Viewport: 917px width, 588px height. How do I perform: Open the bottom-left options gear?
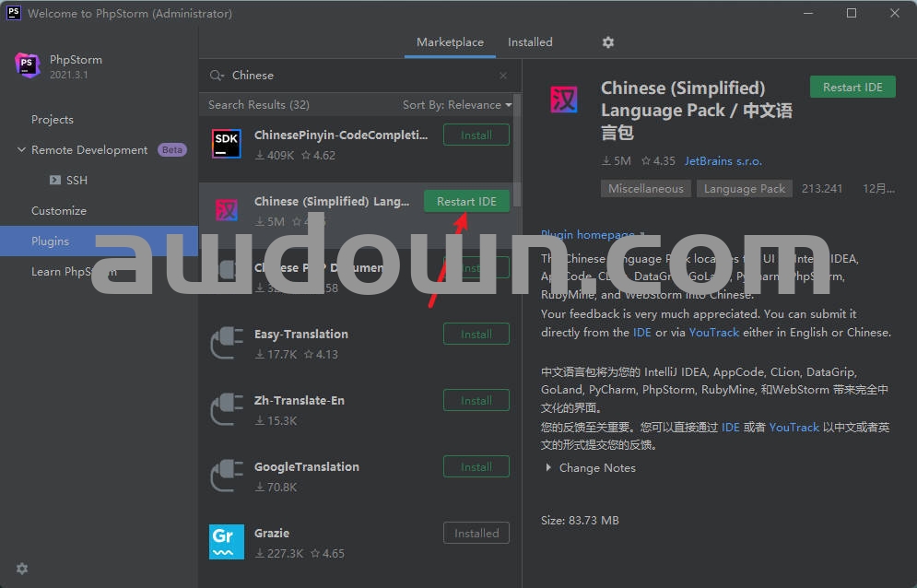click(x=22, y=569)
